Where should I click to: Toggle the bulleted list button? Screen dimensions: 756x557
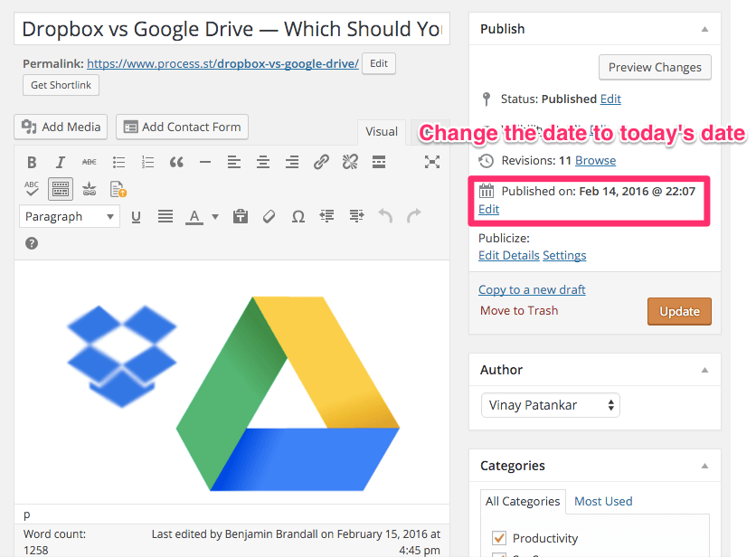tap(118, 163)
